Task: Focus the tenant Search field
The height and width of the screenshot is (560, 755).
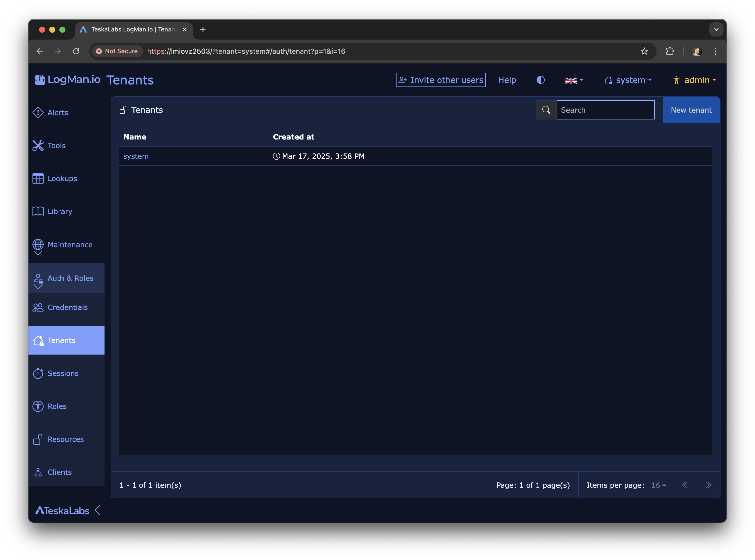Action: point(605,110)
